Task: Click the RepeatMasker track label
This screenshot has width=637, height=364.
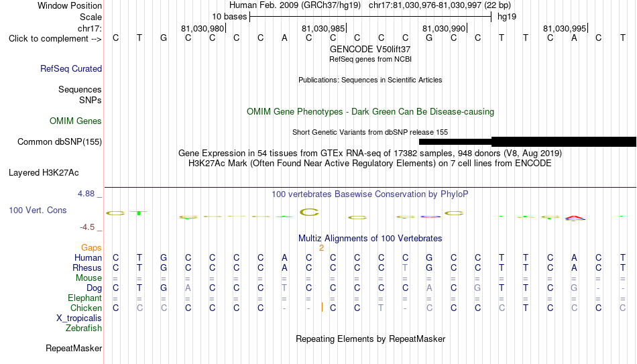Action: coord(74,348)
